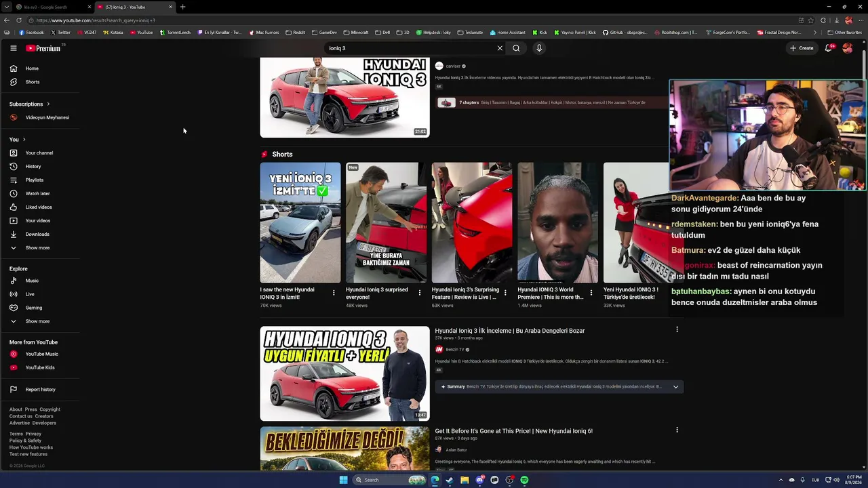Viewport: 868px width, 488px height.
Task: Open Your channel in sidebar
Action: tap(39, 152)
